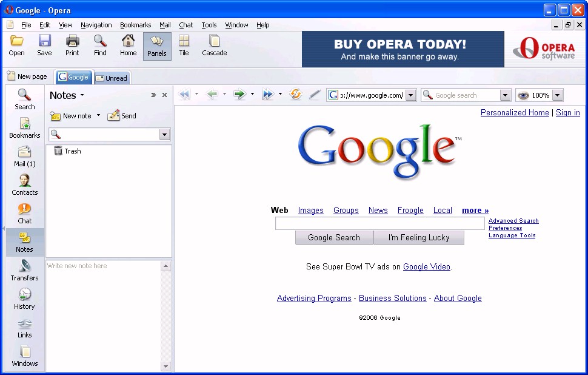This screenshot has width=588, height=375.
Task: Save the page with the Save icon
Action: pyautogui.click(x=44, y=46)
